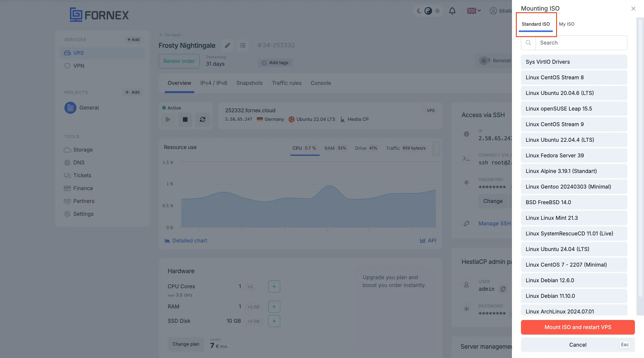644x358 pixels.
Task: Select Linux Debian 12.6.0 ISO
Action: coord(574,280)
